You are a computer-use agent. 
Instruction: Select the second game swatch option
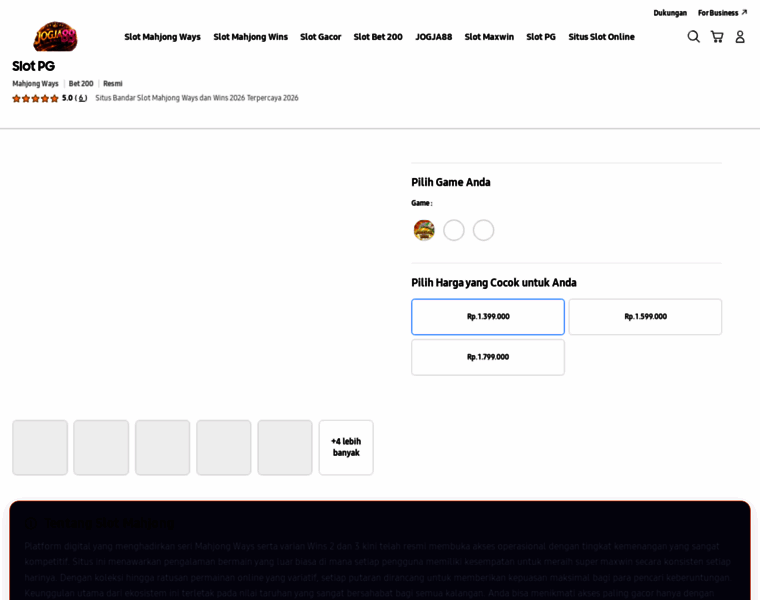[x=454, y=230]
